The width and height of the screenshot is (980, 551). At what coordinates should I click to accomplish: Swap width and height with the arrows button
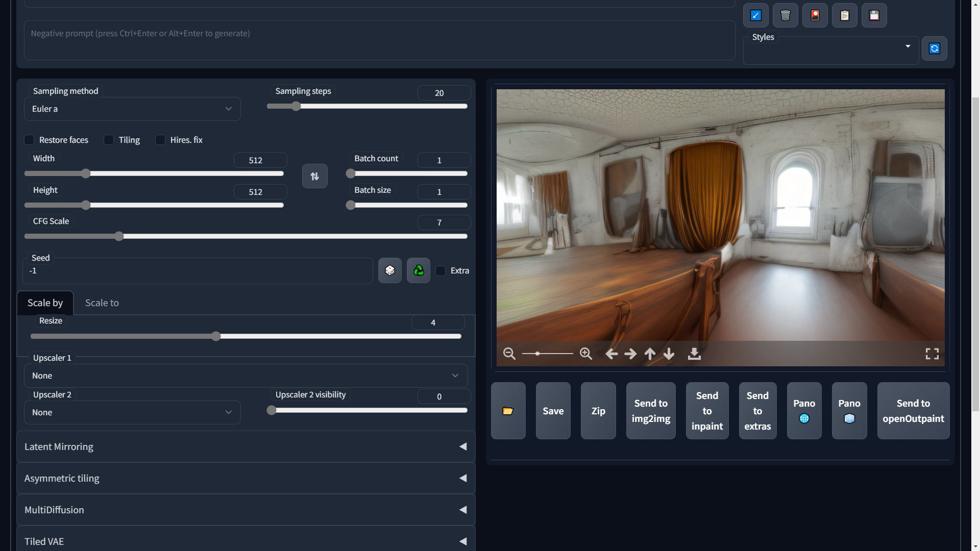(x=315, y=176)
